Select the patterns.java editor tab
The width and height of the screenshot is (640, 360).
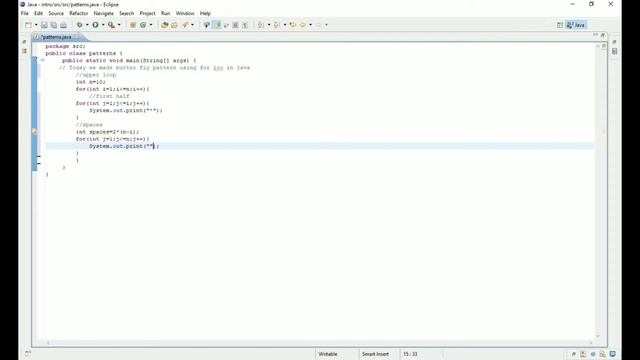click(x=56, y=37)
